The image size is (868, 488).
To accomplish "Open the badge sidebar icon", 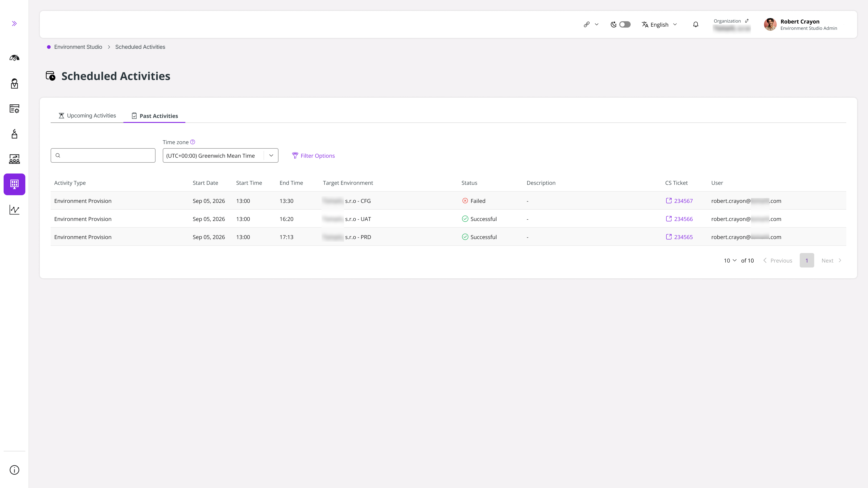I will 14,84.
